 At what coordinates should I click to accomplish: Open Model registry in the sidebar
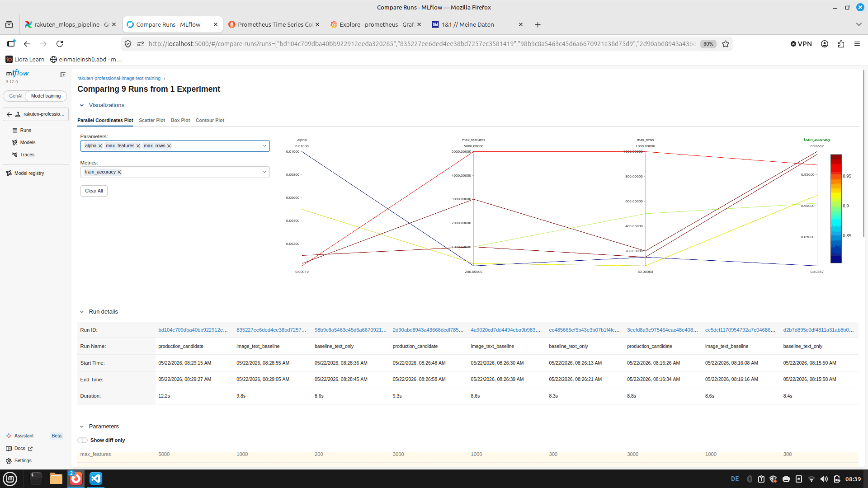pos(29,173)
